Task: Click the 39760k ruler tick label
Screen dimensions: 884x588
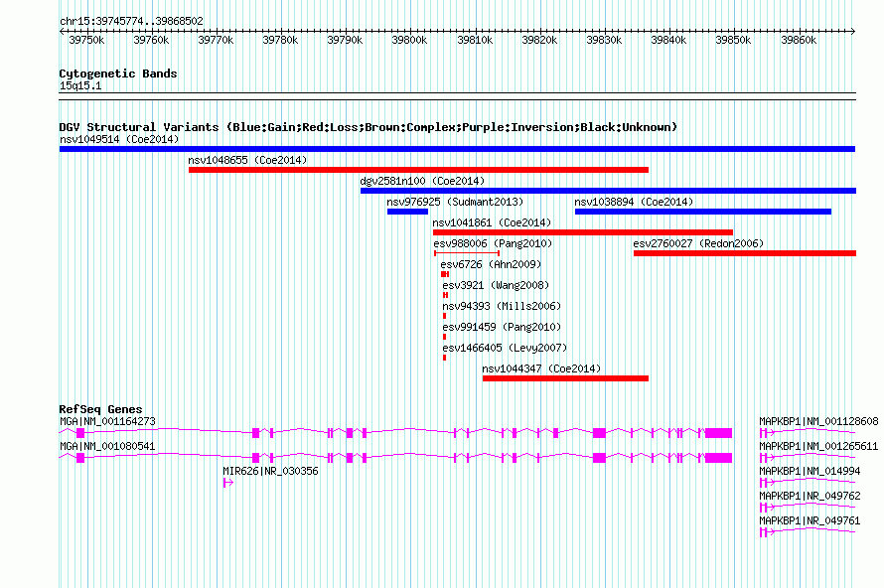Action: [x=151, y=40]
